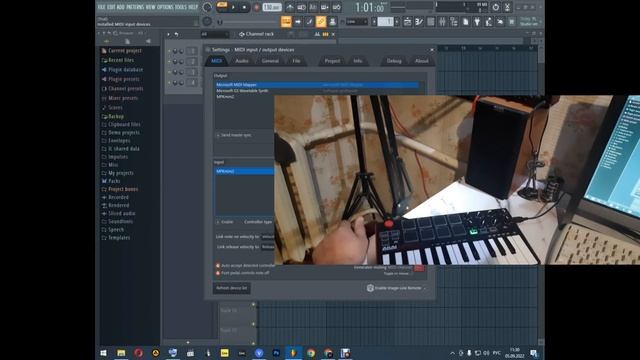This screenshot has width=640, height=360.
Task: Click the transport Stop button
Action: (244, 7)
